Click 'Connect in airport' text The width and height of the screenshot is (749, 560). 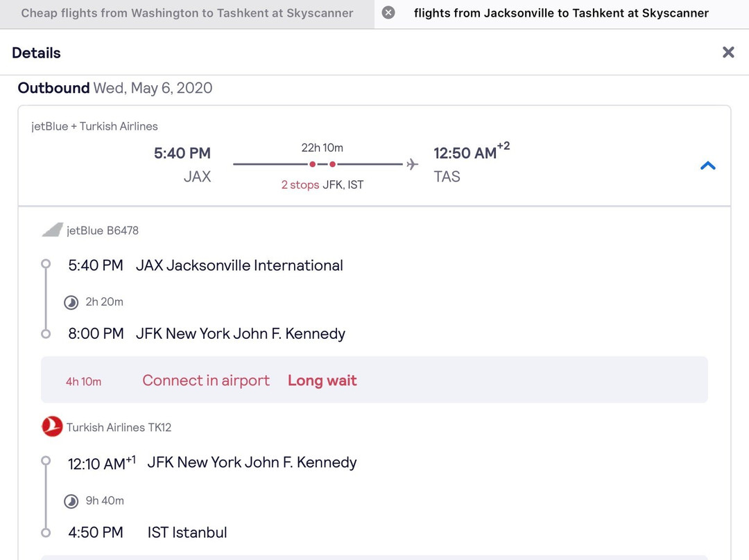tap(206, 380)
